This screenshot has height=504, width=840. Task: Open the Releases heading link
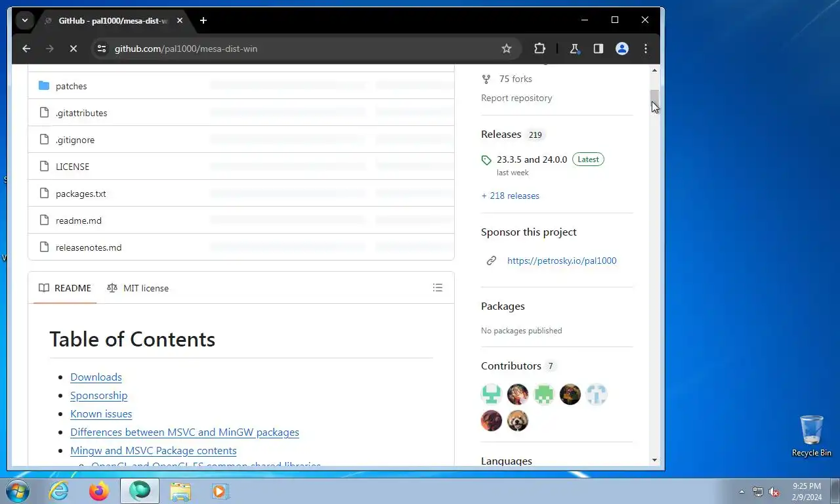[x=501, y=134]
